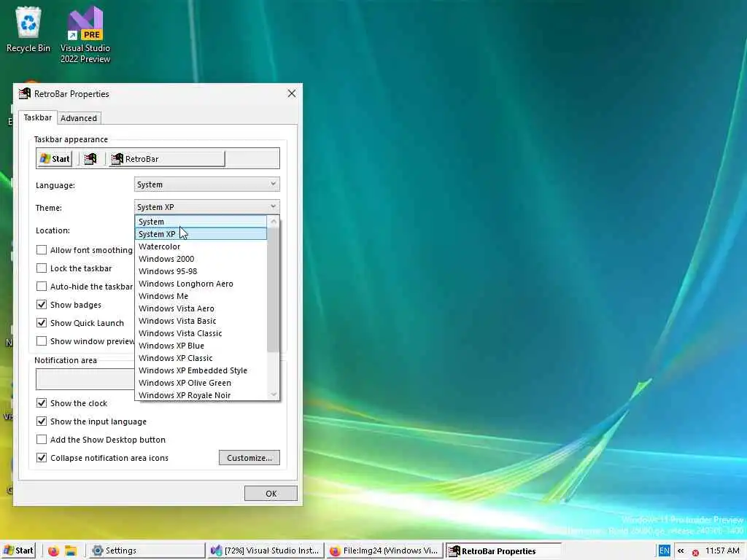The height and width of the screenshot is (560, 747).
Task: Select the Taskbar tab
Action: 38,117
